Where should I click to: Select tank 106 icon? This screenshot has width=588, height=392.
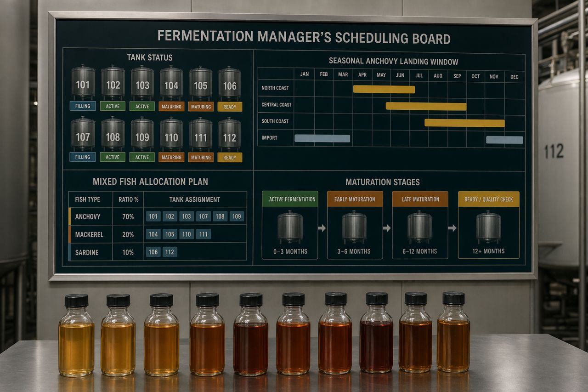230,83
